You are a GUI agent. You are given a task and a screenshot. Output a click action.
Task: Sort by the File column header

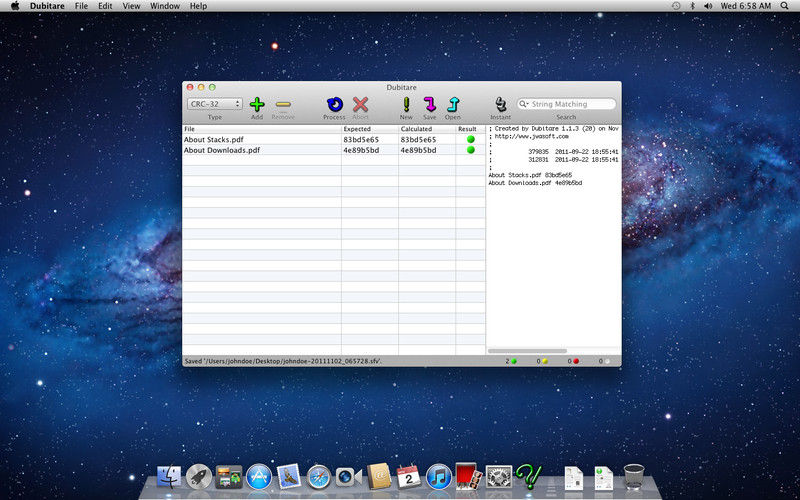click(262, 129)
